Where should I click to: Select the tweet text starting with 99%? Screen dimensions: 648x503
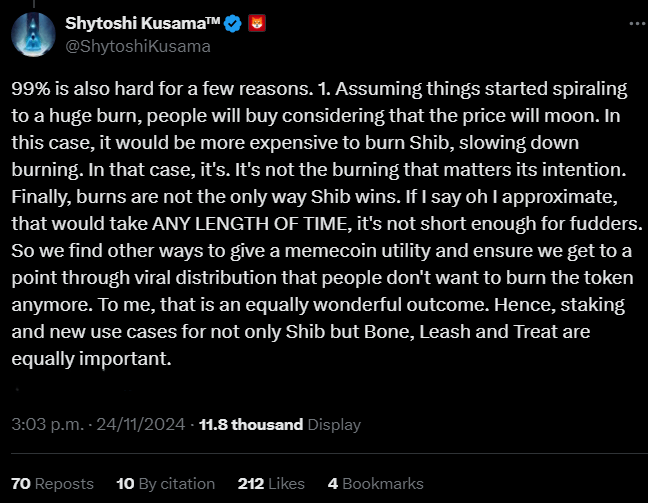[327, 224]
